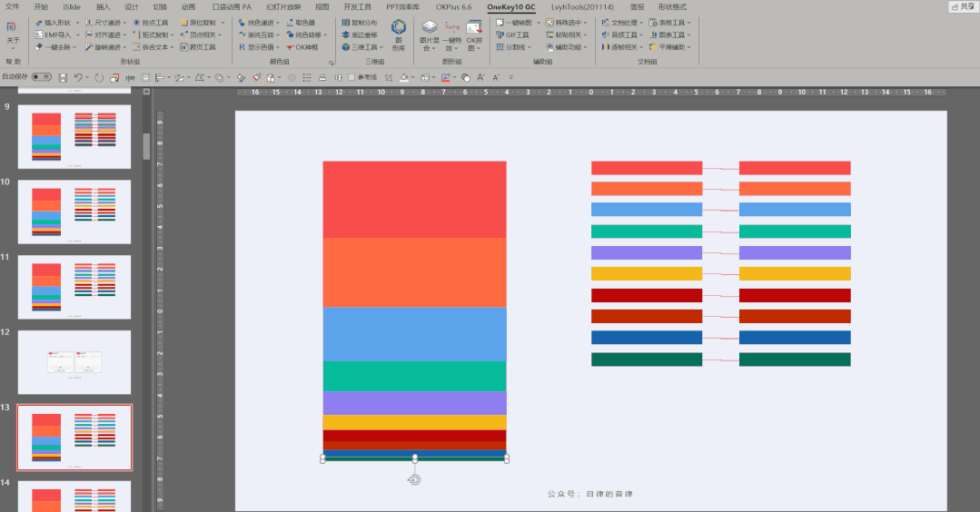
Task: Open the 形状格式 shape format tab
Action: (x=672, y=7)
